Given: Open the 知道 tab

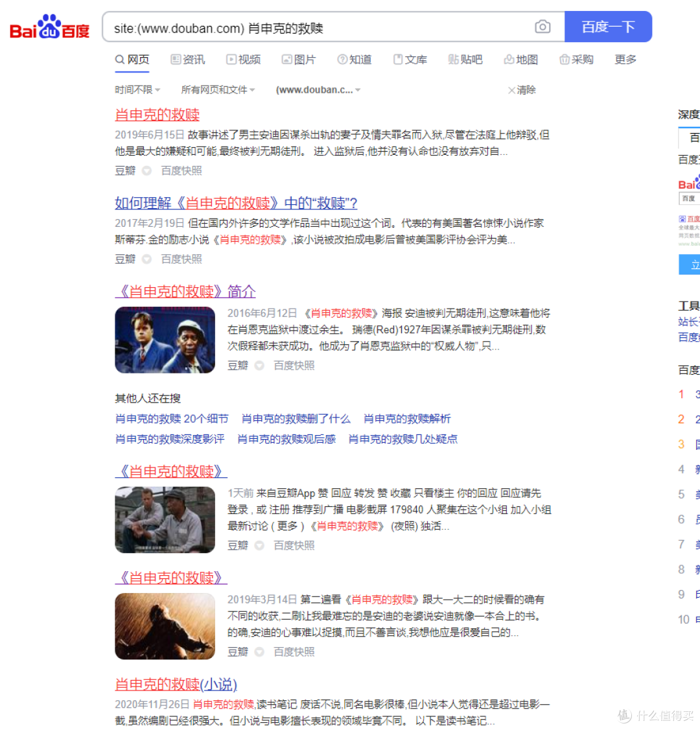Looking at the screenshot, I should click(x=355, y=60).
